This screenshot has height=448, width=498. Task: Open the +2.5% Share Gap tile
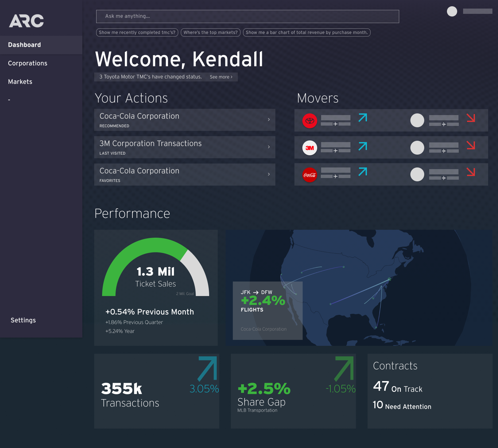coord(293,391)
